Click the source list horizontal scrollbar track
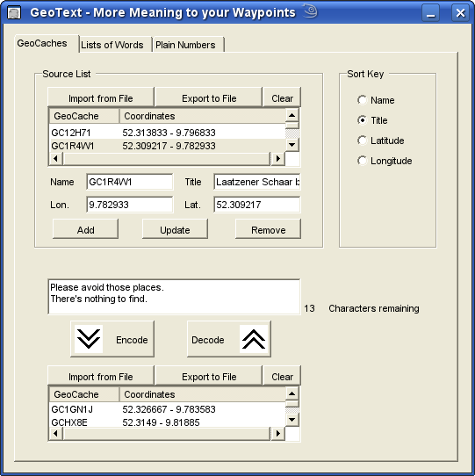The height and width of the screenshot is (476, 475). (x=166, y=158)
